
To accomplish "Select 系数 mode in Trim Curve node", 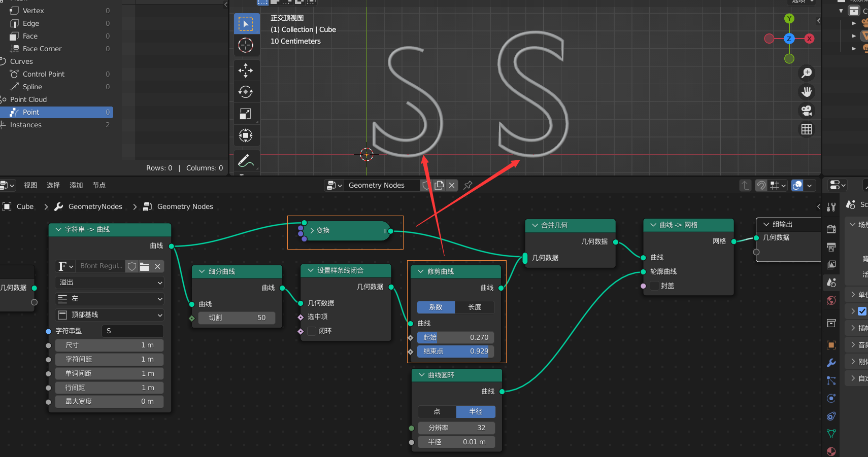I will [x=436, y=307].
